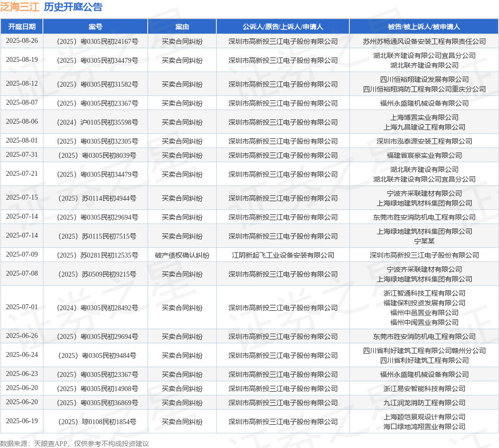The width and height of the screenshot is (499, 448).
Task: Select date 2025-08-06
Action: (x=21, y=121)
